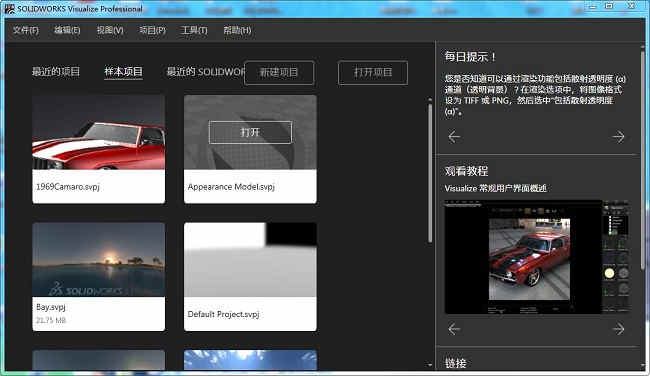Open the 视图(V) menu

(x=110, y=30)
